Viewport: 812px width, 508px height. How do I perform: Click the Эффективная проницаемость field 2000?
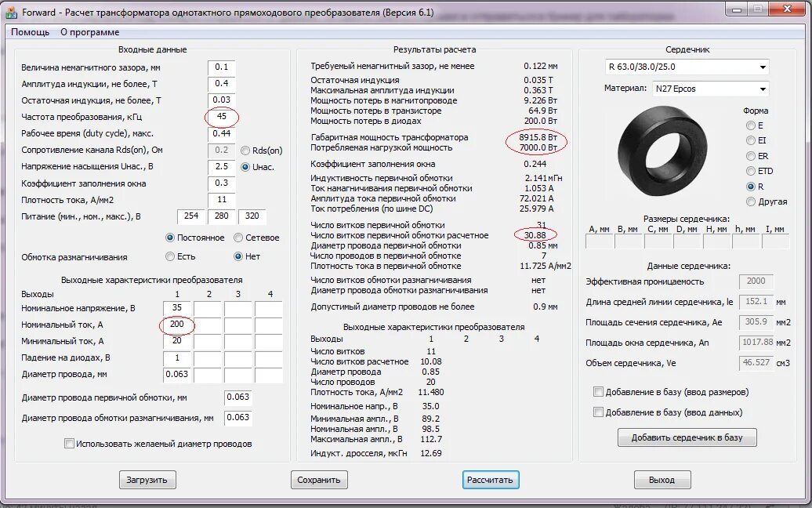point(756,281)
